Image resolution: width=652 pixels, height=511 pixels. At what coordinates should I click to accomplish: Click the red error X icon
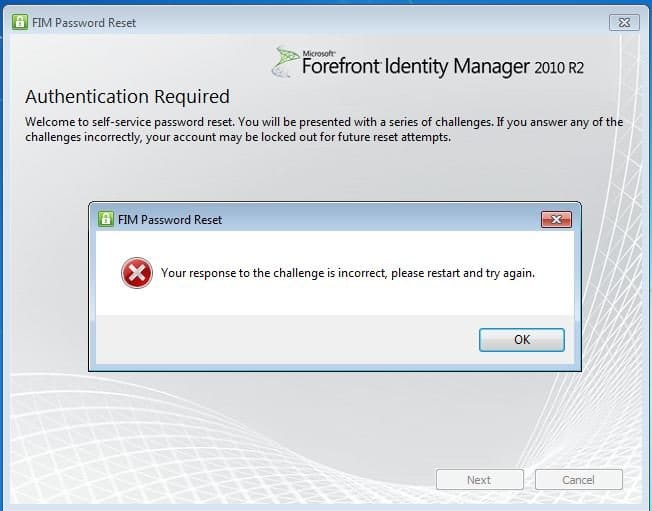click(x=137, y=273)
